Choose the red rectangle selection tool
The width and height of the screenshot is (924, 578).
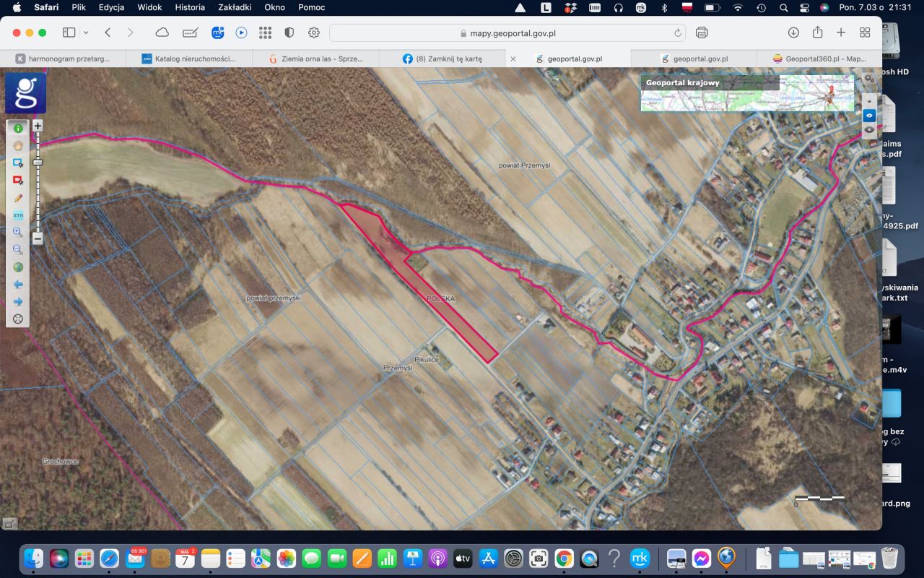[18, 180]
